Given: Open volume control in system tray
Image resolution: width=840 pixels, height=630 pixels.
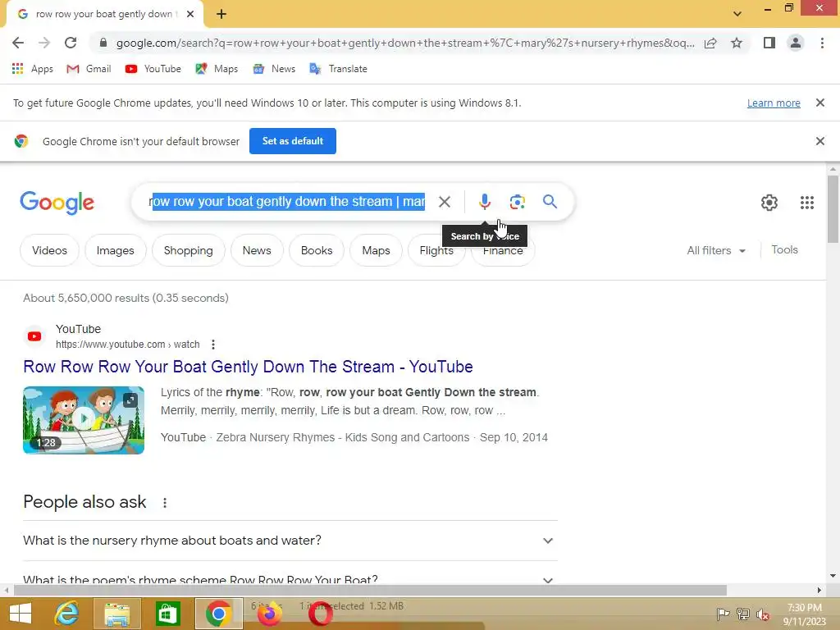Looking at the screenshot, I should click(x=763, y=614).
